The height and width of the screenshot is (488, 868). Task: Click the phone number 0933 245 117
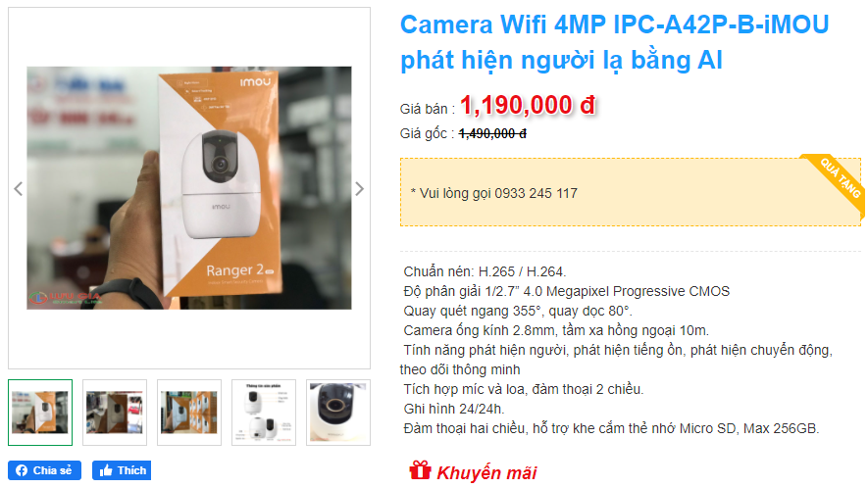pos(536,193)
